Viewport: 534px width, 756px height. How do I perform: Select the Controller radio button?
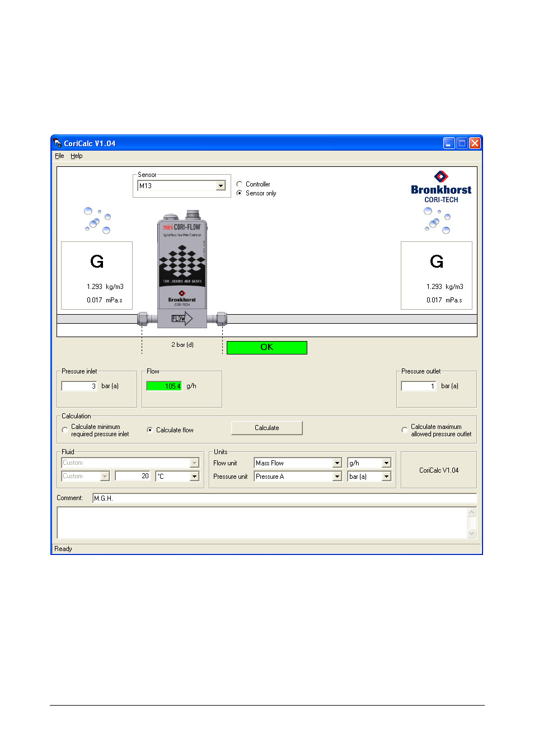(240, 184)
